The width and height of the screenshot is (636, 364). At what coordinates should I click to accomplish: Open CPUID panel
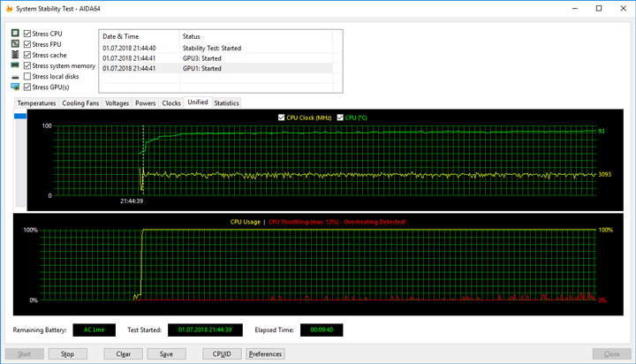(x=222, y=354)
